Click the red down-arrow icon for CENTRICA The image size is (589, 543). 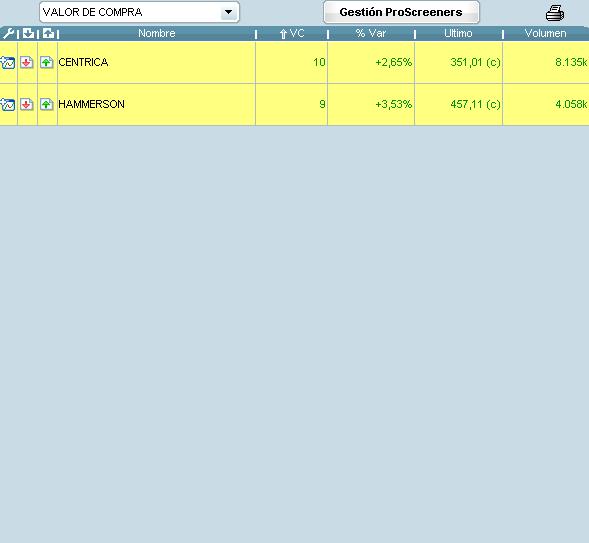[x=26, y=62]
